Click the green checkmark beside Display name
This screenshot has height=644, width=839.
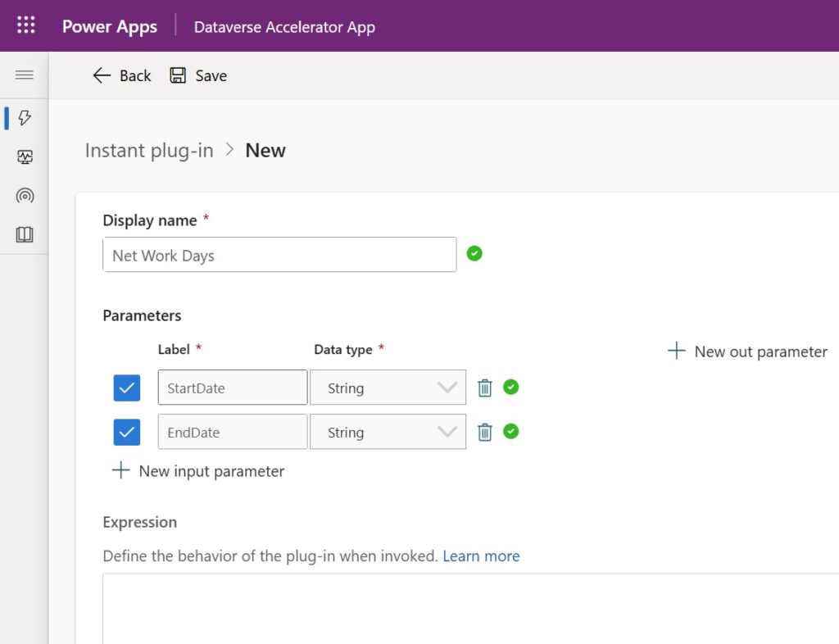tap(474, 253)
